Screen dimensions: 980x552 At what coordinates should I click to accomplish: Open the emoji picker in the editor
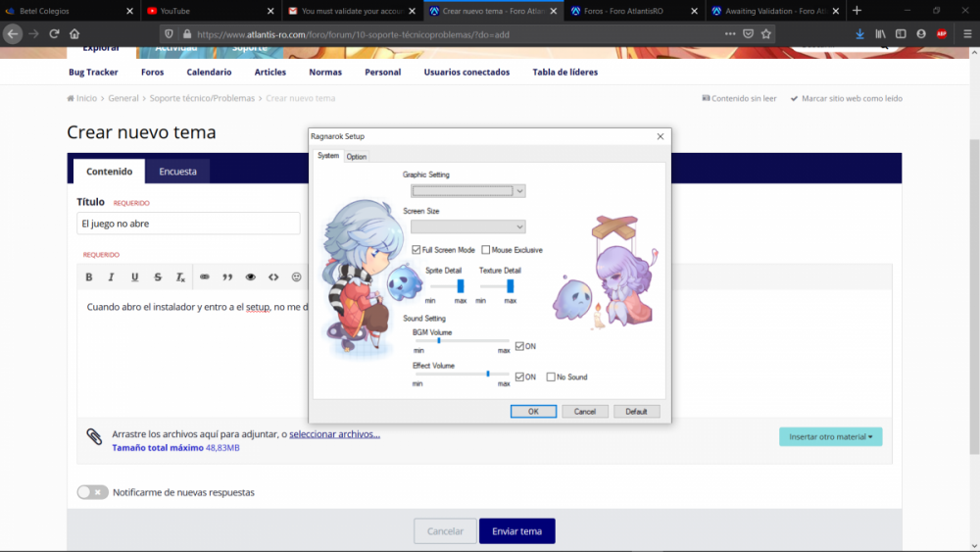pos(297,277)
